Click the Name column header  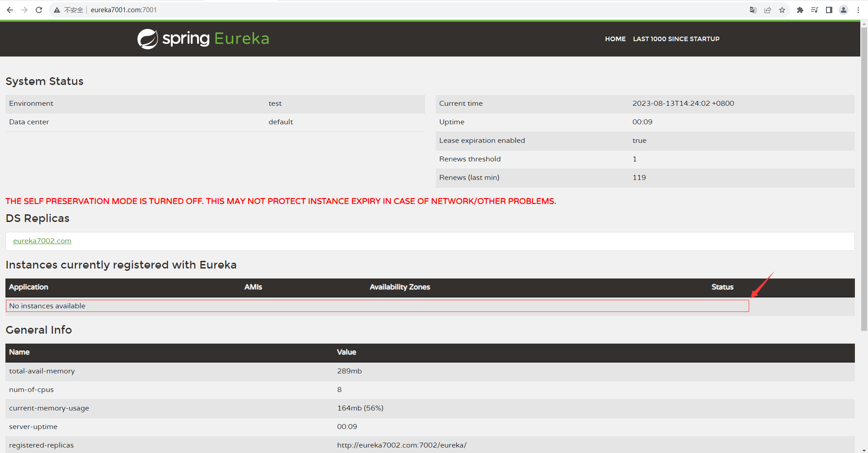(x=19, y=352)
